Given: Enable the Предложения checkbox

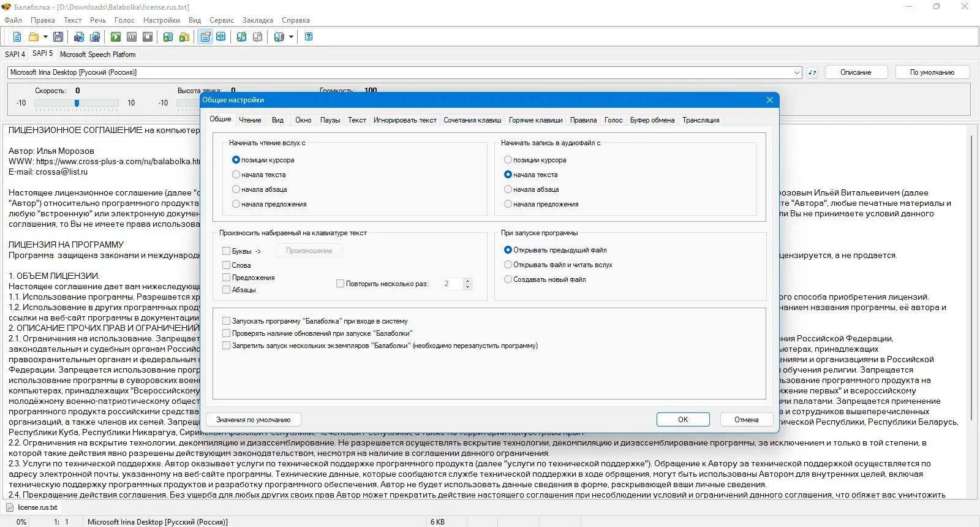Looking at the screenshot, I should pos(227,278).
